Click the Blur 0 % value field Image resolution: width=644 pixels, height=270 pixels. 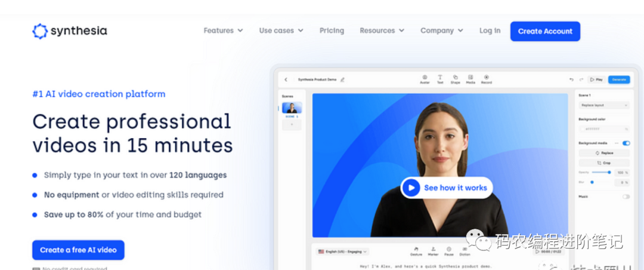coord(622,182)
